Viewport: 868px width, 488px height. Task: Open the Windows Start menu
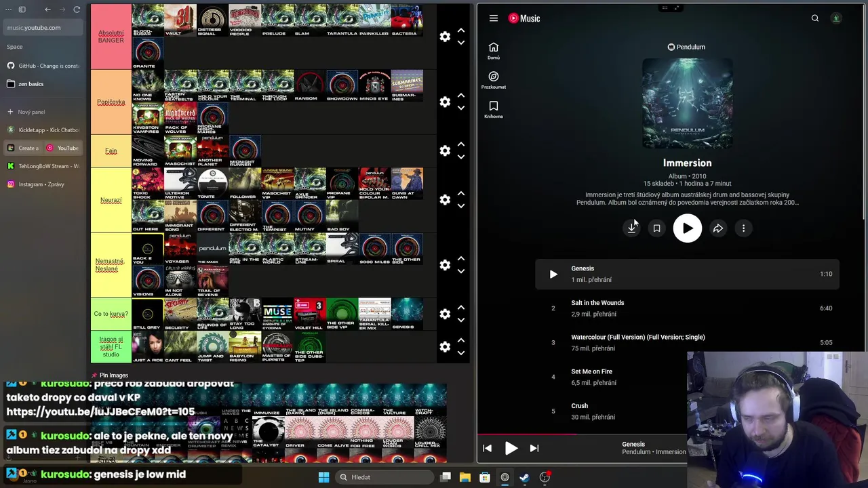[x=323, y=477]
